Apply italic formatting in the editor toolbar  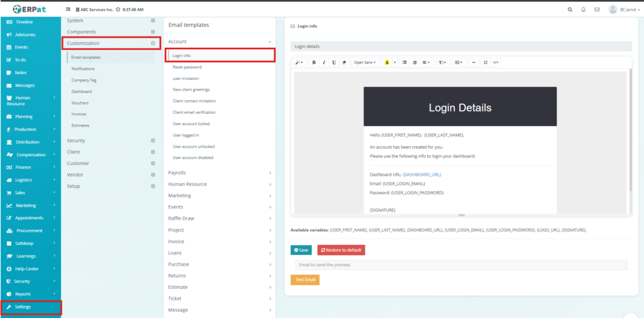pos(324,62)
